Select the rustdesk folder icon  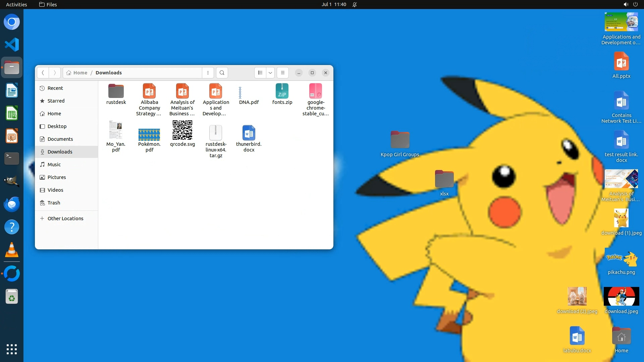click(116, 91)
